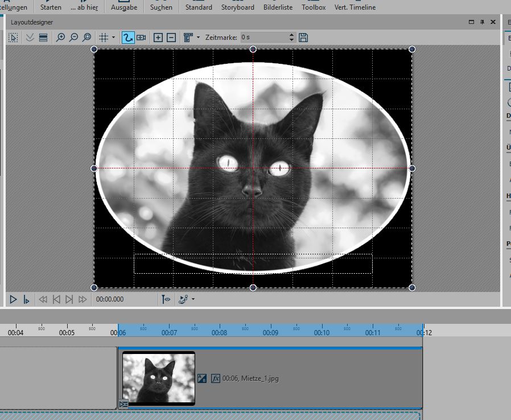Open the fx effects icon on Mietze_1.jpg
The width and height of the screenshot is (511, 420).
pos(216,378)
